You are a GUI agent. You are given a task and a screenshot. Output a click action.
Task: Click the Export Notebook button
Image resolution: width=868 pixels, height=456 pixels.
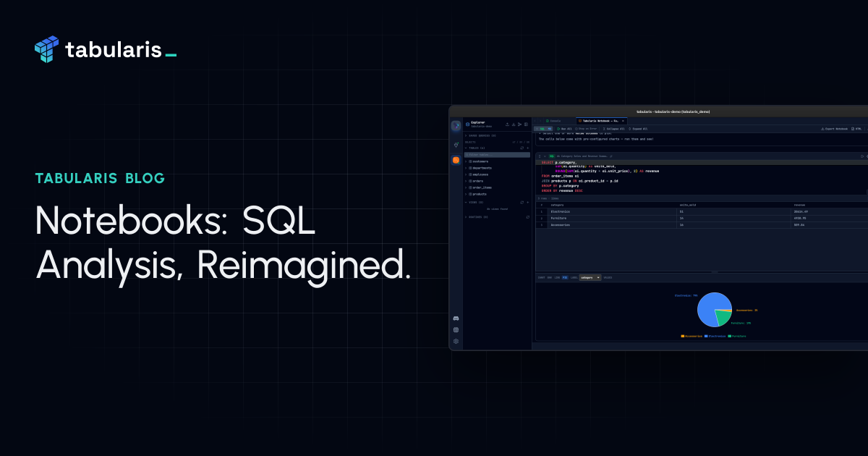point(835,129)
